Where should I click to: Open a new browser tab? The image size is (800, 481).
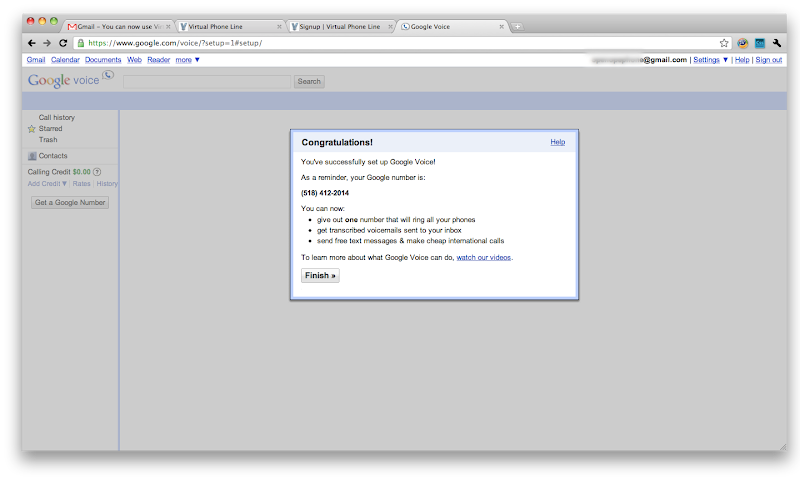(x=517, y=27)
